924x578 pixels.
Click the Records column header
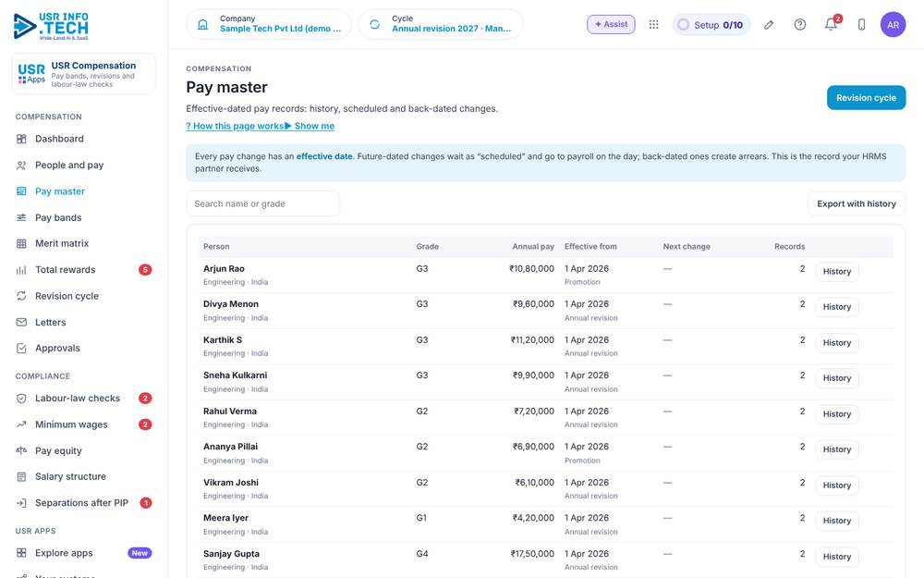(x=789, y=247)
